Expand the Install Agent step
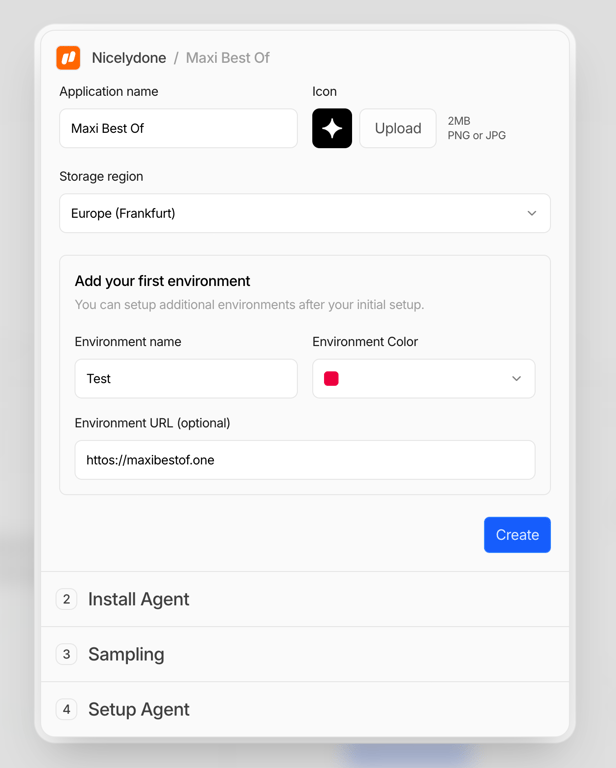616x768 pixels. click(305, 599)
